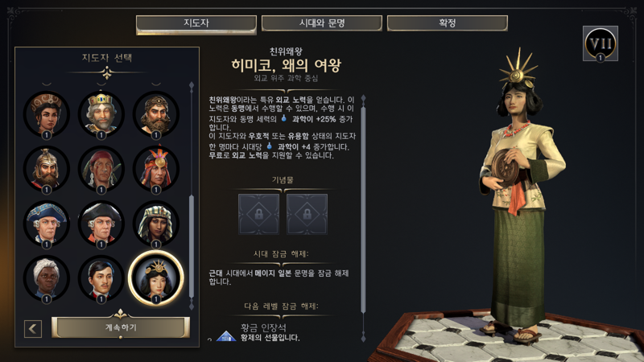This screenshot has height=362, width=644.
Task: Switch to the 지도자 tab
Action: [196, 23]
